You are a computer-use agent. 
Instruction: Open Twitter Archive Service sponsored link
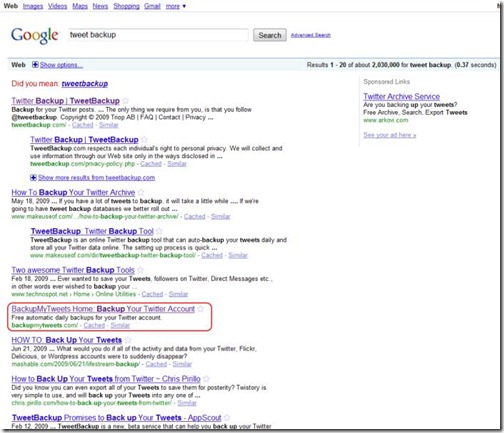(x=402, y=97)
